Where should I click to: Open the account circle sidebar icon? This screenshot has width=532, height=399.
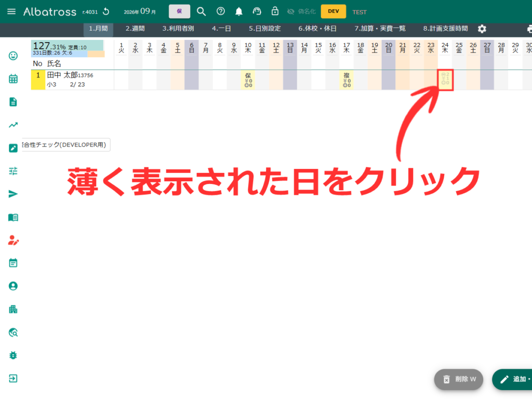pos(13,286)
